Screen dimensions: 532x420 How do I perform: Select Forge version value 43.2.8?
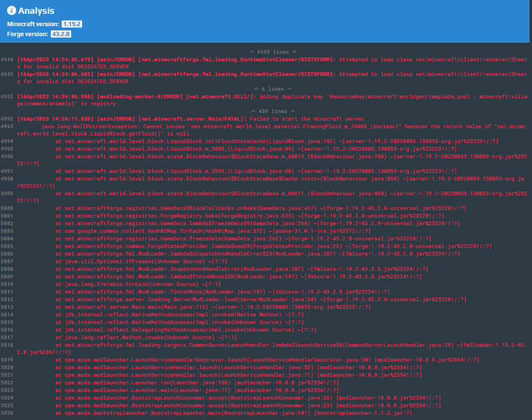(x=61, y=34)
